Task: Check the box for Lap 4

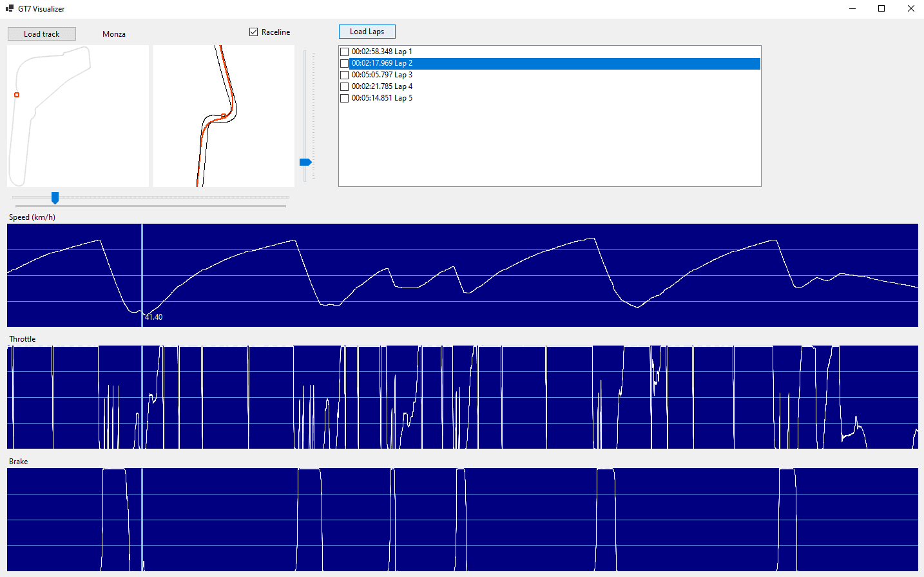Action: [344, 86]
